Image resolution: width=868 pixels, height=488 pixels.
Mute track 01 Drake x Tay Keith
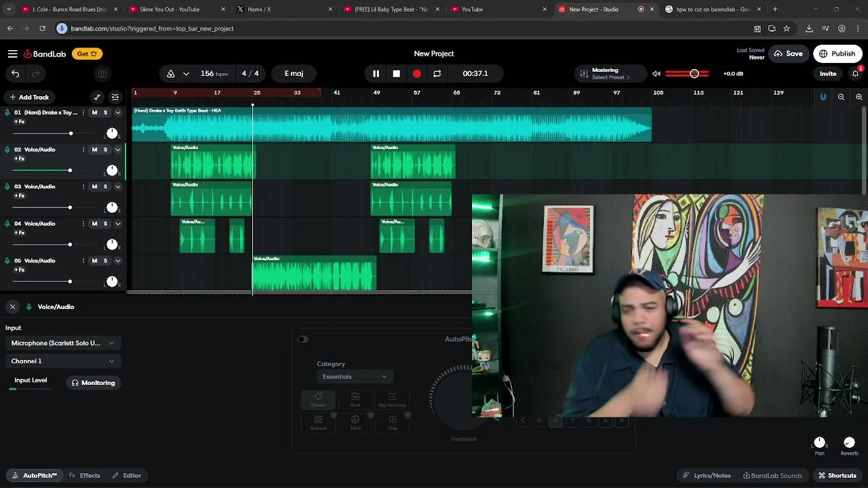[94, 113]
